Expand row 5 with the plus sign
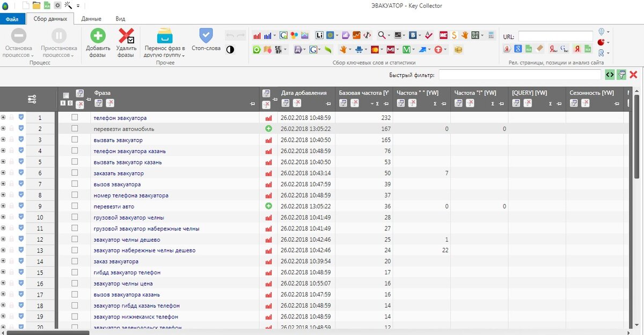This screenshot has width=644, height=335. [x=3, y=162]
